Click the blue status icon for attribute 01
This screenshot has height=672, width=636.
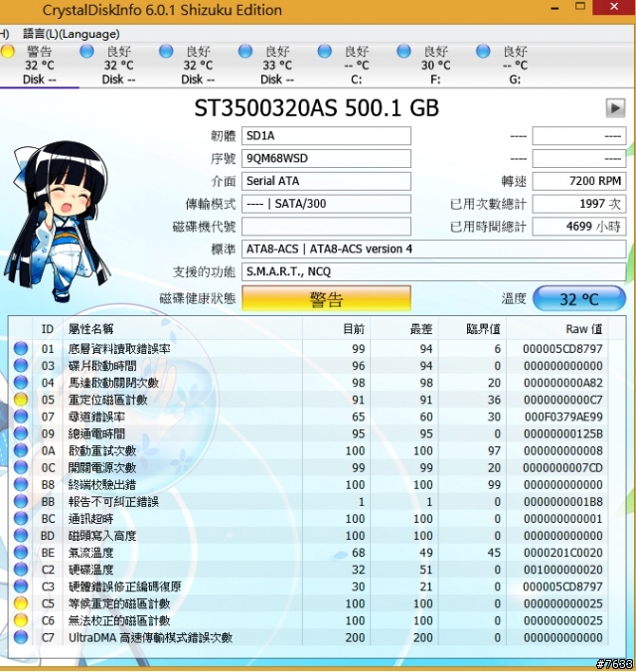click(x=21, y=349)
